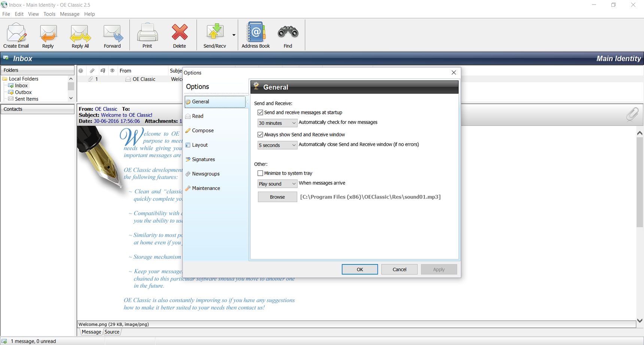Select the Outbox folder
The image size is (644, 345).
point(23,92)
